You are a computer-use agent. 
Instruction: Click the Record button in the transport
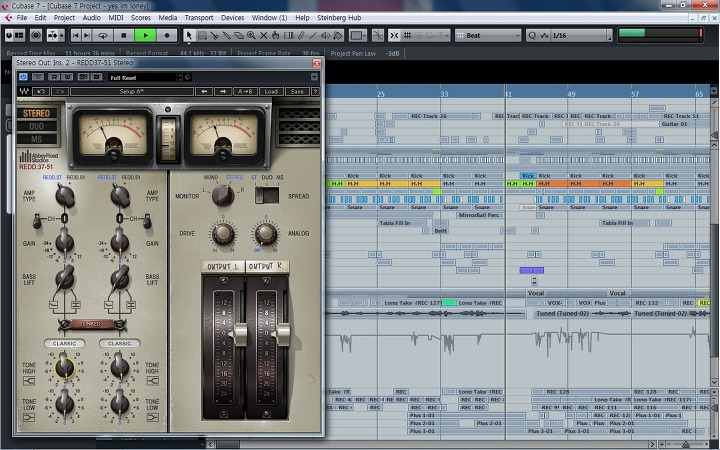pos(167,35)
